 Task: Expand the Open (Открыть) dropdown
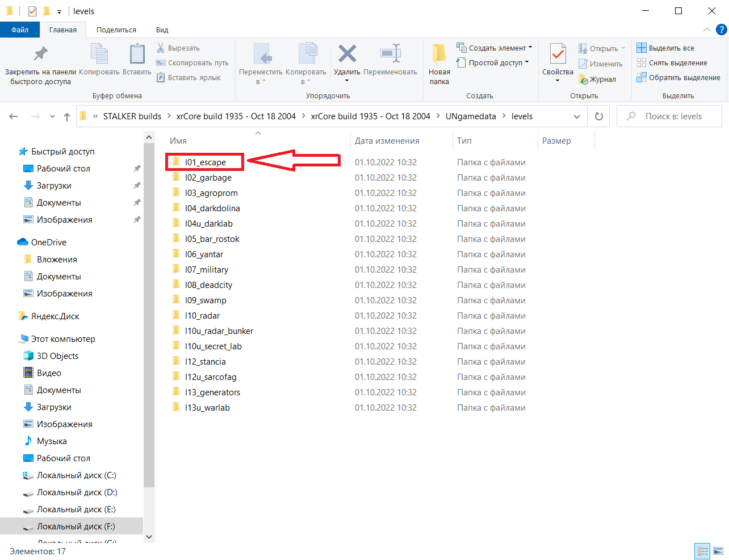click(623, 48)
